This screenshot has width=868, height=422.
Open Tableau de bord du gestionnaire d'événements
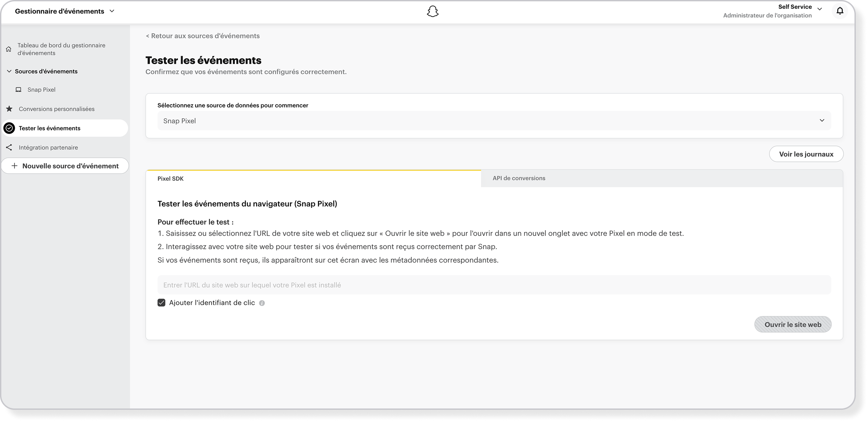(61, 49)
